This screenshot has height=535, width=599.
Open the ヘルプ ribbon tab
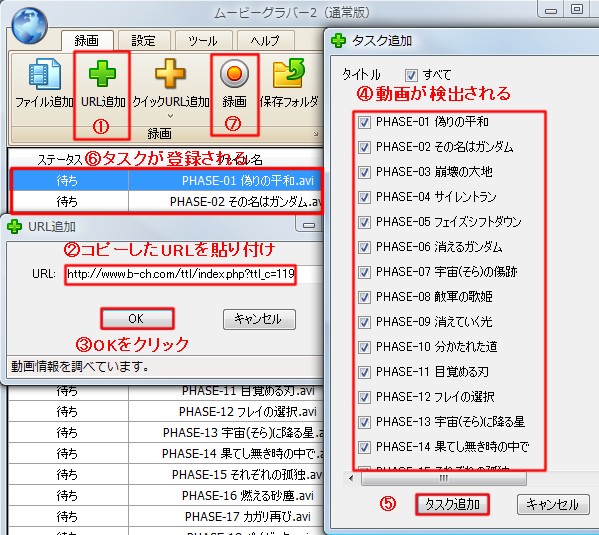[266, 41]
